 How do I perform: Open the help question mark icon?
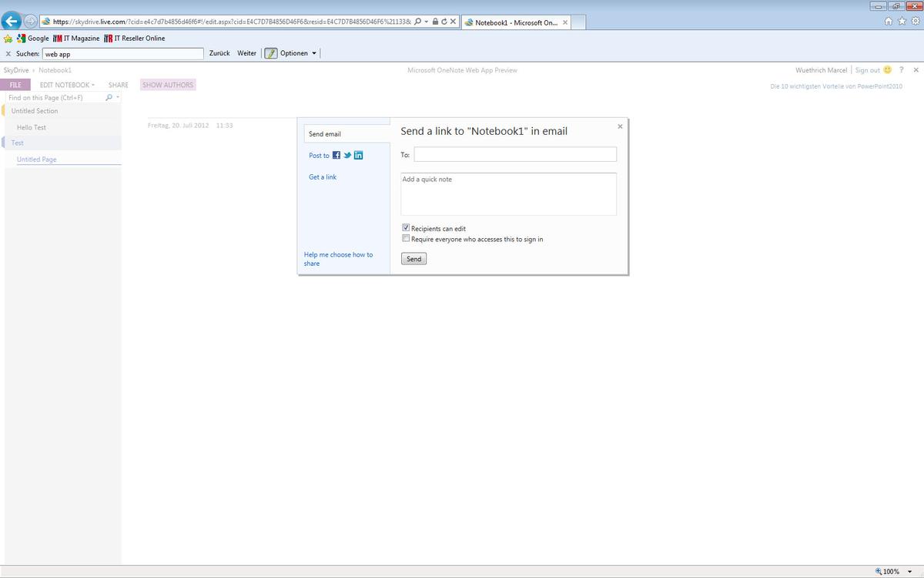pos(902,69)
